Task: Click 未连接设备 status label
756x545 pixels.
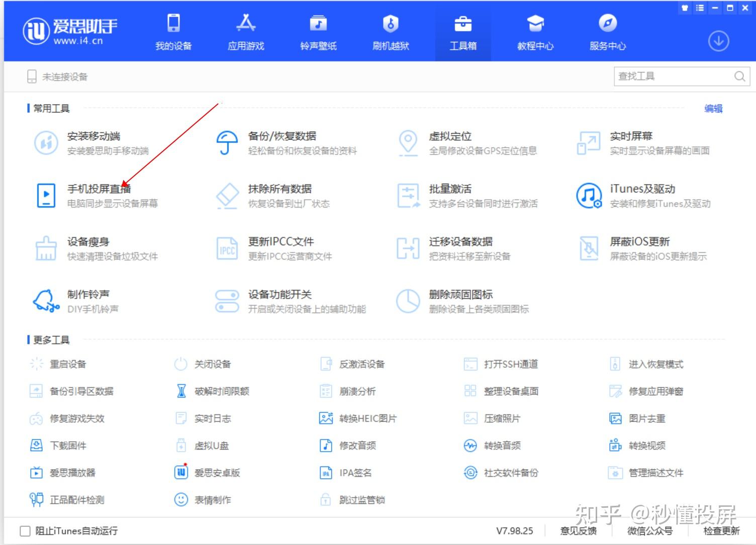Action: (65, 77)
